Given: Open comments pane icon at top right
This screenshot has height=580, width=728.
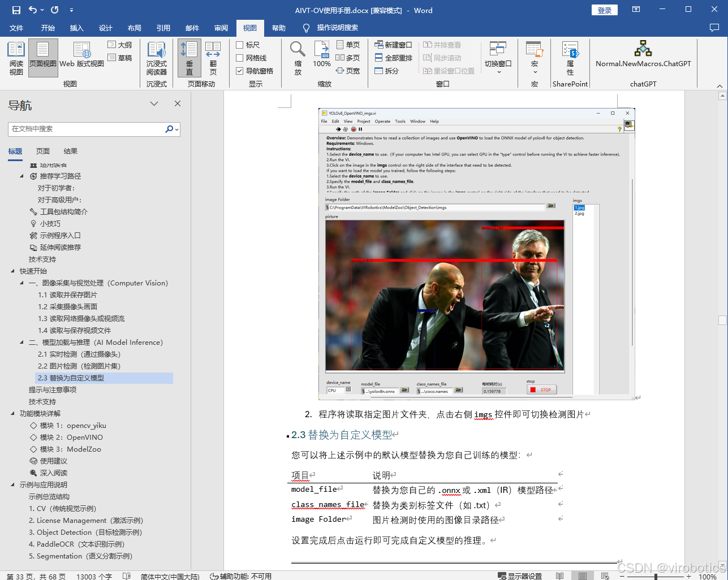Looking at the screenshot, I should [714, 28].
